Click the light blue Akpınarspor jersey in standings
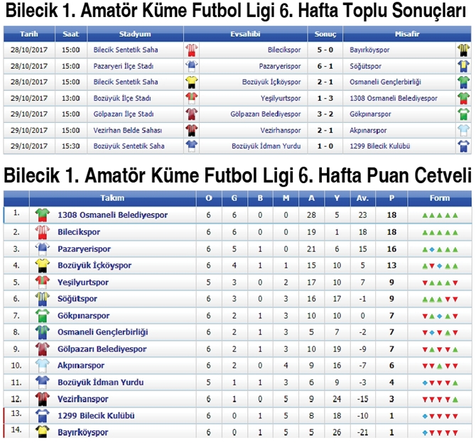Screen dimensions: 476x448 [x=42, y=366]
